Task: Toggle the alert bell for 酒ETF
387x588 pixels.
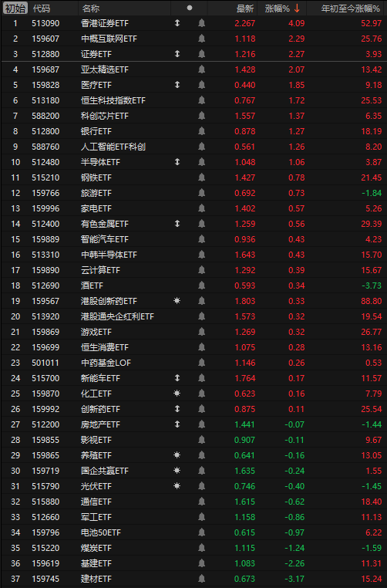Action: point(201,286)
